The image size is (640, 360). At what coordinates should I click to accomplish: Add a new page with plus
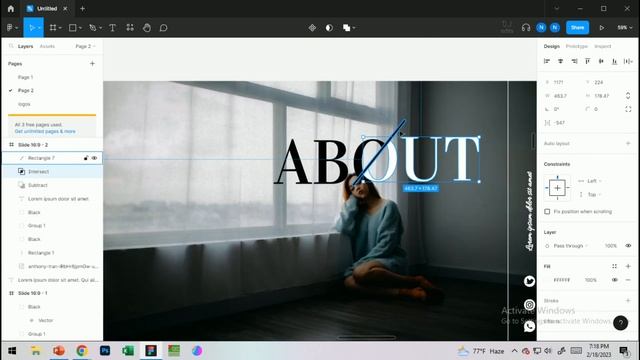92,64
